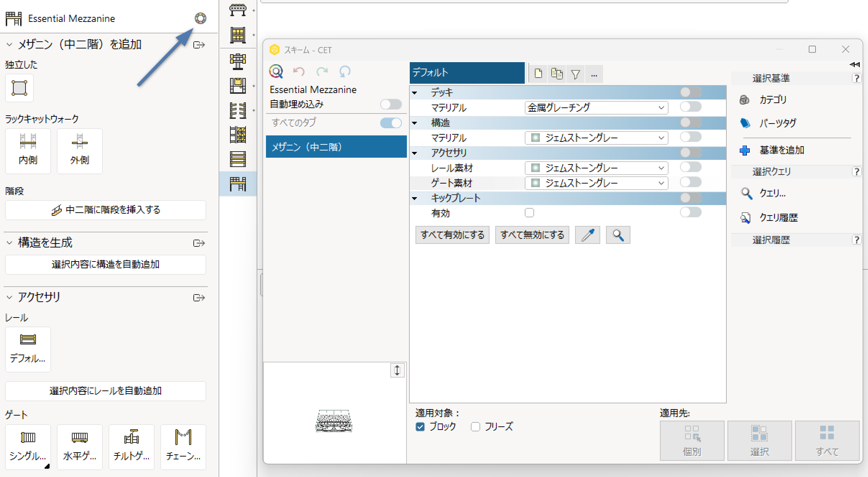Image resolution: width=868 pixels, height=477 pixels.
Task: Open the scheme filter funnel
Action: click(575, 74)
